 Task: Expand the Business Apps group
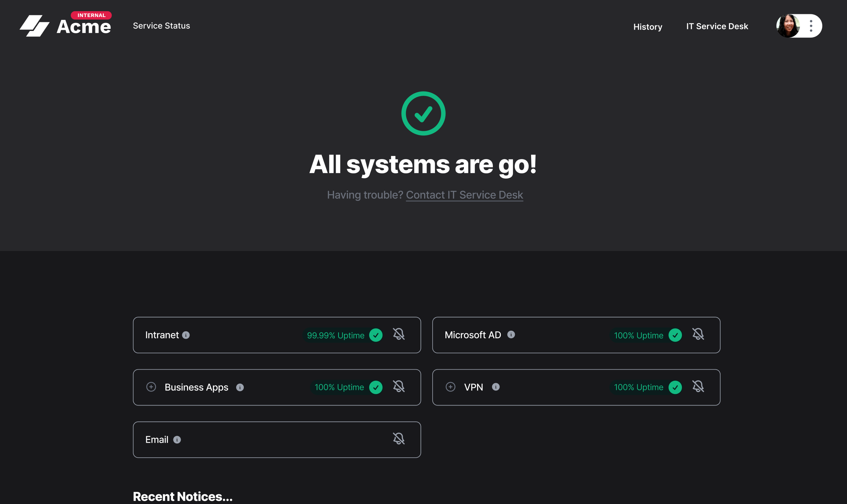point(151,387)
